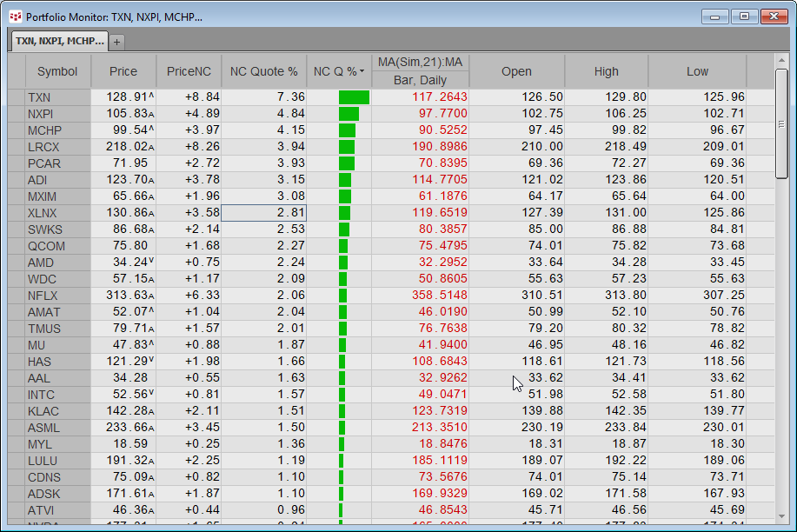
Task: Click the vertical scrollbar thumb
Action: pos(781,122)
